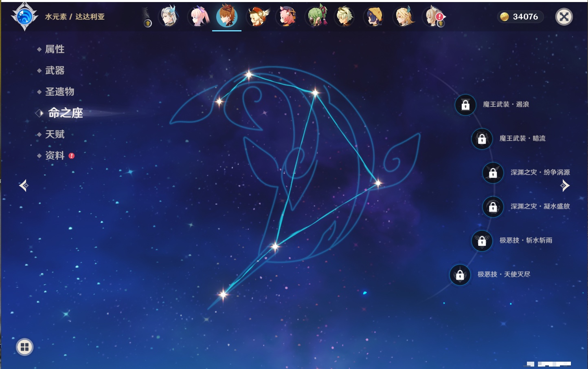Click the Mora coin balance 34076
Viewport: 588px width, 369px height.
pyautogui.click(x=520, y=17)
